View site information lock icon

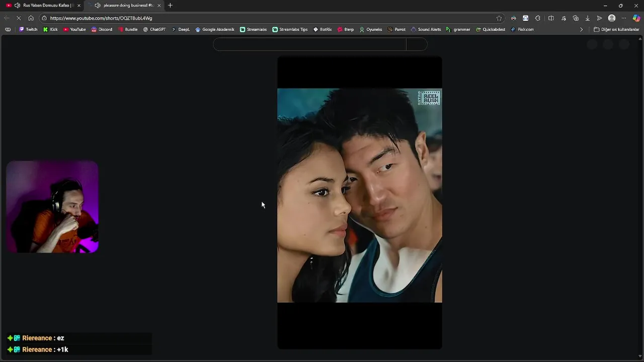(44, 18)
